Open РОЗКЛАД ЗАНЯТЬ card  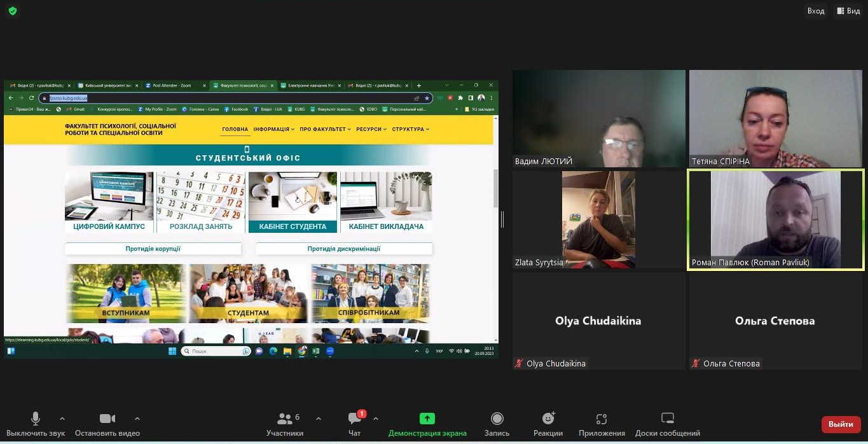(x=201, y=202)
